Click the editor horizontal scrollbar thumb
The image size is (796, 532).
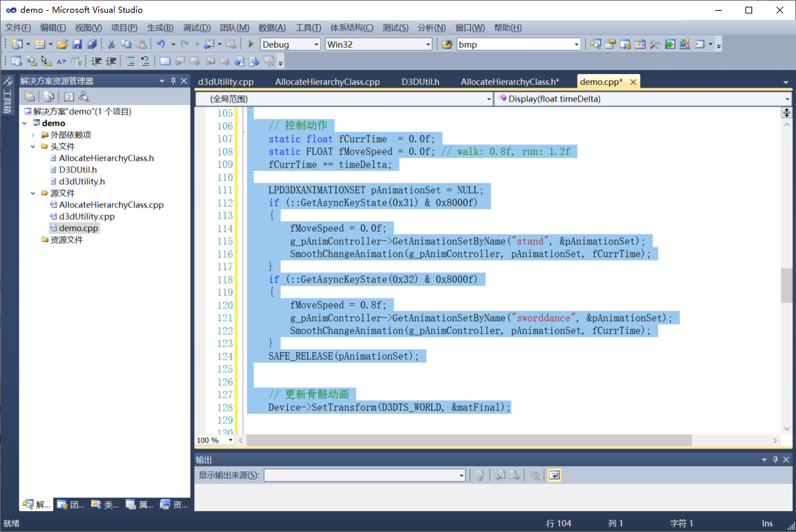469,440
